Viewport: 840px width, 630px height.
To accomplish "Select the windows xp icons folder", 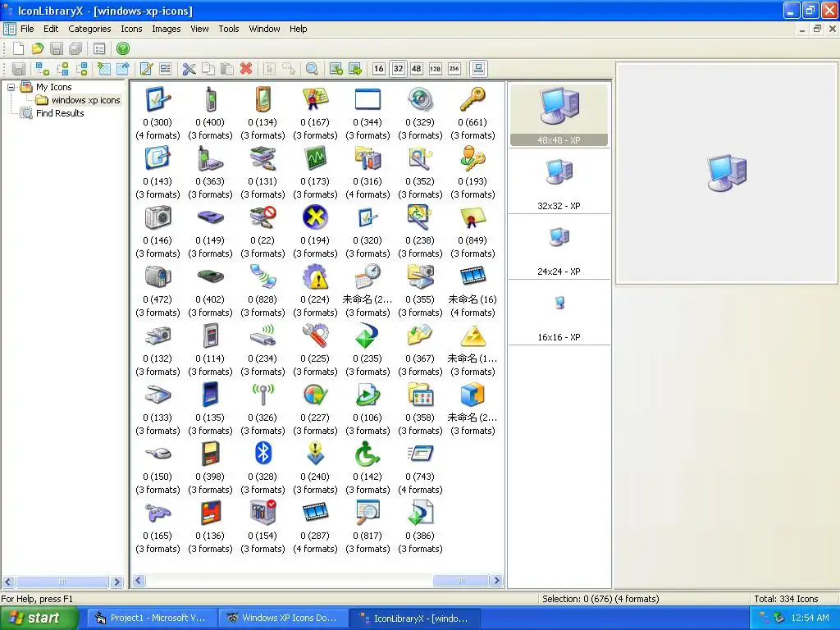I will click(79, 100).
